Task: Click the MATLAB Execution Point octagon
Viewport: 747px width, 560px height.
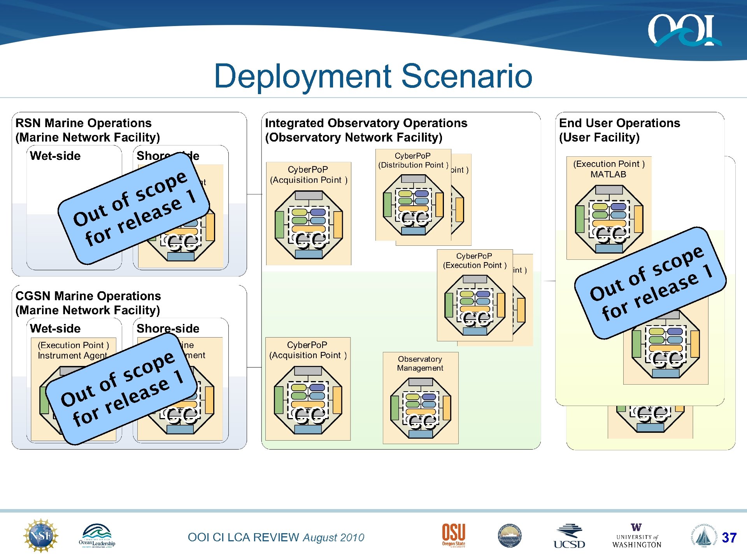Action: (x=609, y=219)
